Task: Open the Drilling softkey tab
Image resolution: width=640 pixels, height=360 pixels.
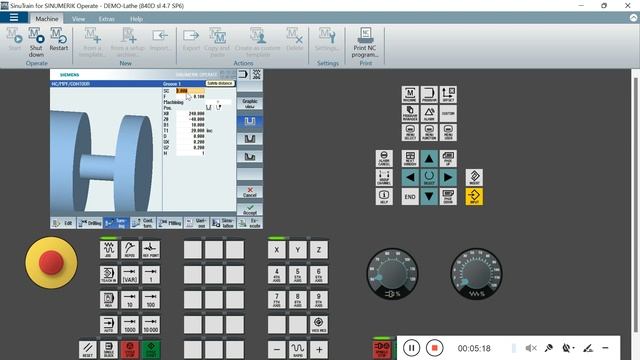Action: click(x=90, y=223)
